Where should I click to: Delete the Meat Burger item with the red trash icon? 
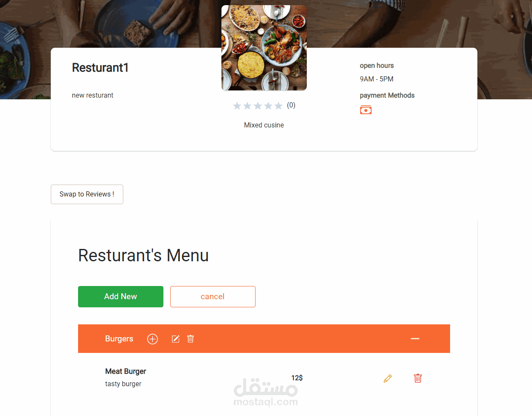418,378
